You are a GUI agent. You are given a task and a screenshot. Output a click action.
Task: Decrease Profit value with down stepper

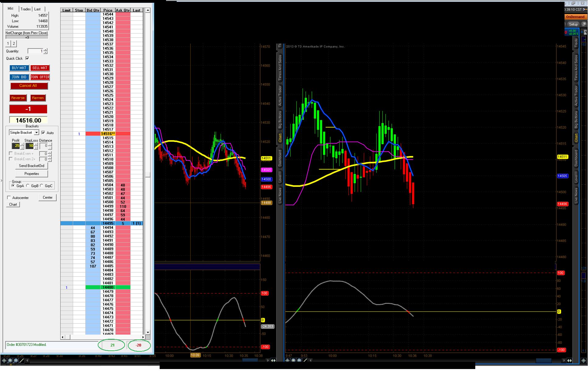[22, 148]
